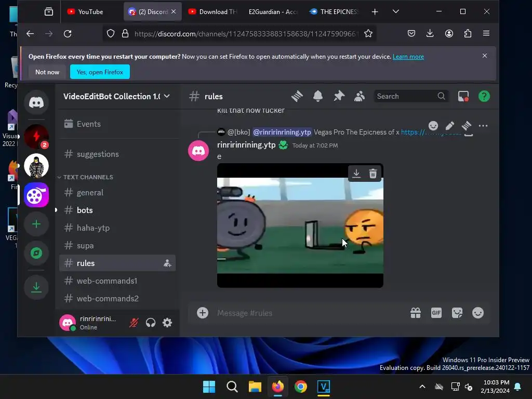Open the red lightning server with 2 notifications
Image resolution: width=532 pixels, height=399 pixels.
pyautogui.click(x=36, y=137)
